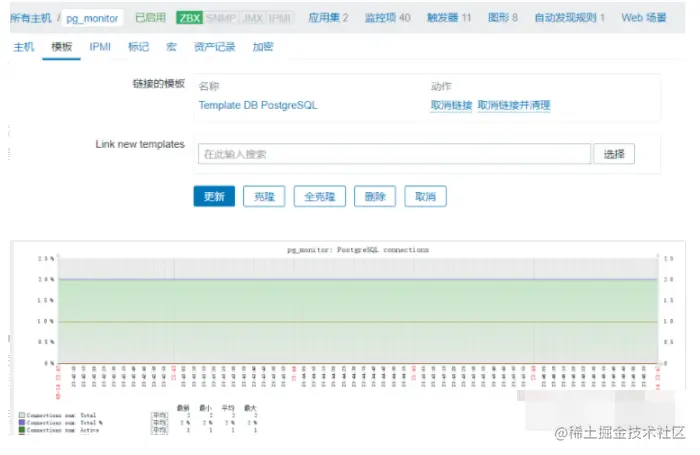Click 取消链接 for Template DB PostgreSQL

coord(451,105)
